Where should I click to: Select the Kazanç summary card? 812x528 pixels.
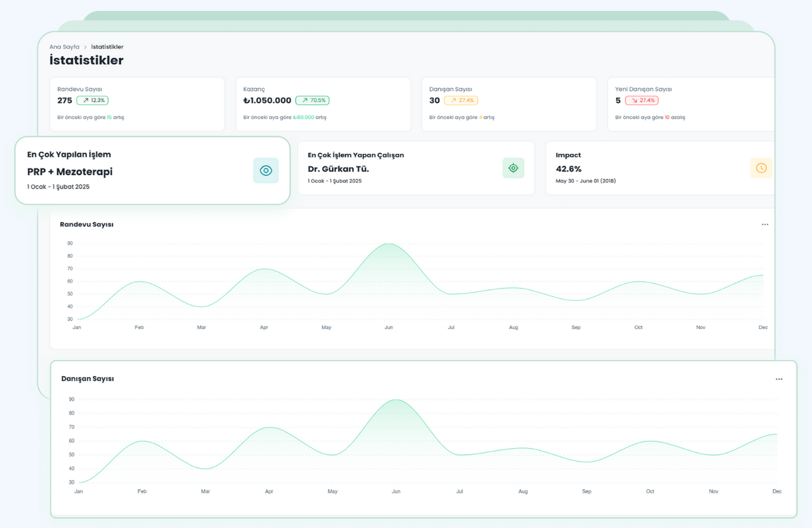323,104
